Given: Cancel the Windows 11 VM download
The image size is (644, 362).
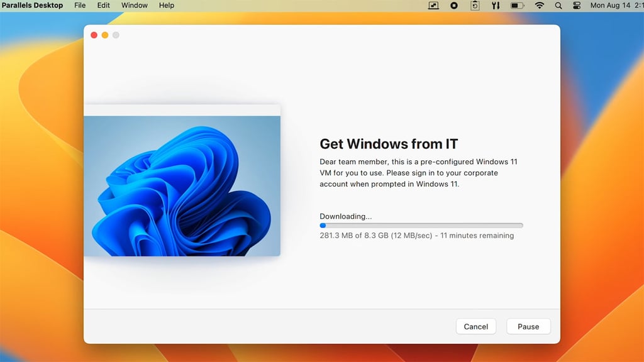Looking at the screenshot, I should coord(476,326).
